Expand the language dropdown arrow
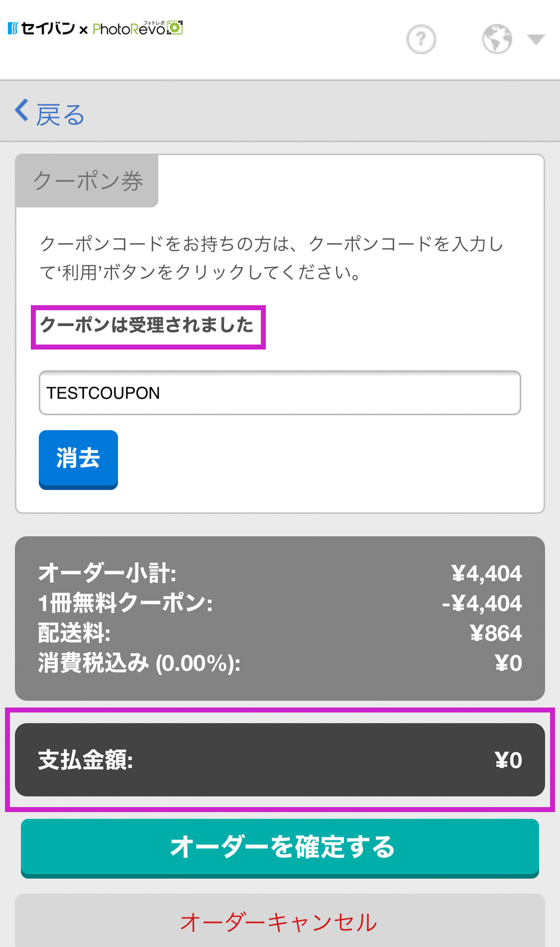 pyautogui.click(x=536, y=39)
